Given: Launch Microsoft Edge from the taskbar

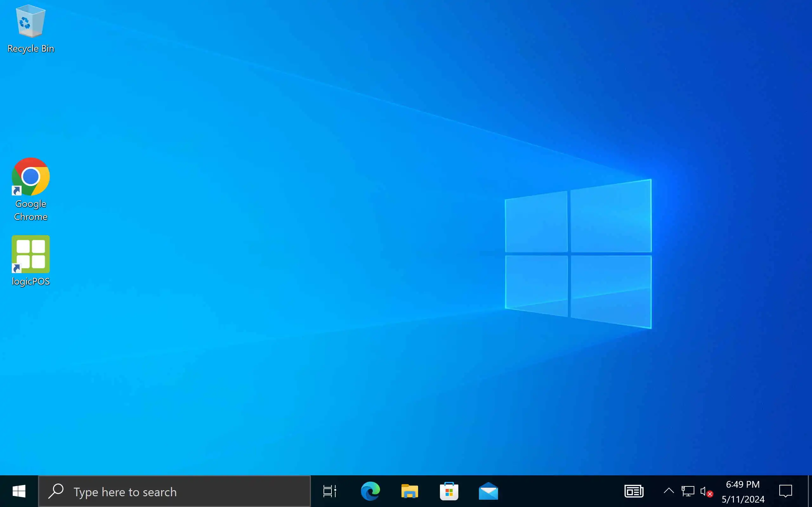Looking at the screenshot, I should 370,491.
